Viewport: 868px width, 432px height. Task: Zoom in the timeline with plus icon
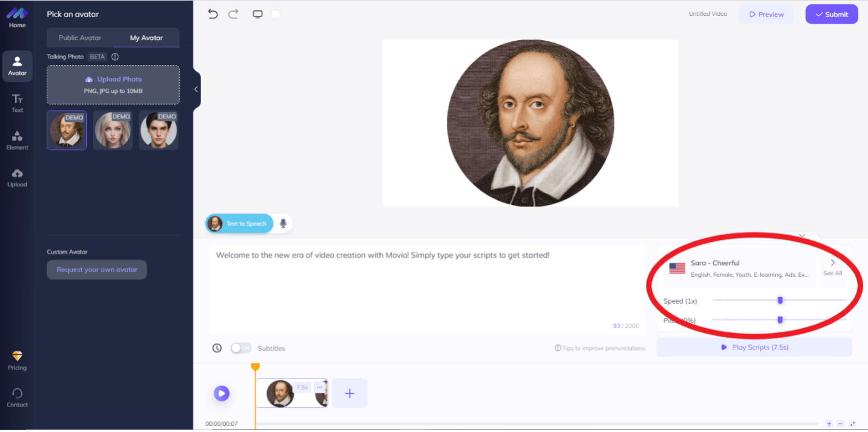click(829, 423)
